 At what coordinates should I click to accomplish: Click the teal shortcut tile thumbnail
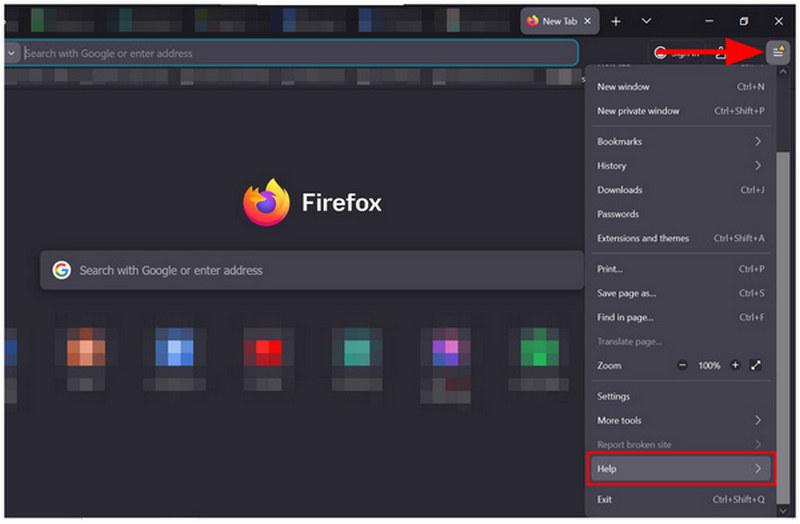(357, 347)
